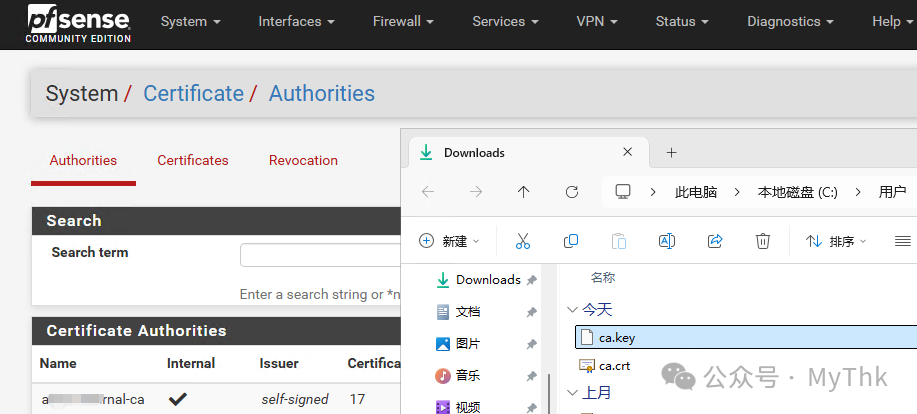Click the Explorer refresh button
The height and width of the screenshot is (414, 917).
[572, 192]
